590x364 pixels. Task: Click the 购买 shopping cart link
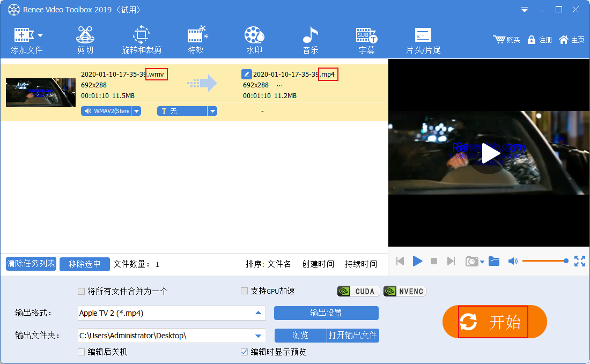point(506,40)
